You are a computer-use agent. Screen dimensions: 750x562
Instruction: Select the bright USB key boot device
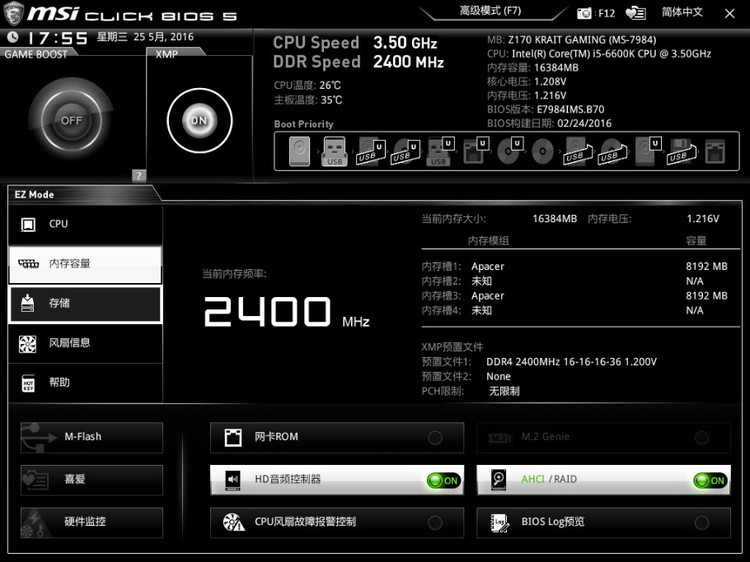click(x=334, y=152)
